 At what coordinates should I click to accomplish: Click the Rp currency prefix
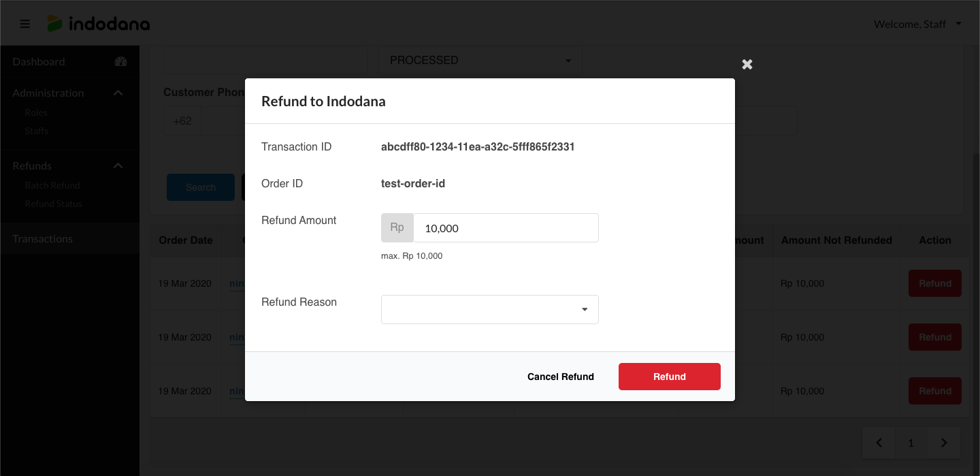coord(397,228)
